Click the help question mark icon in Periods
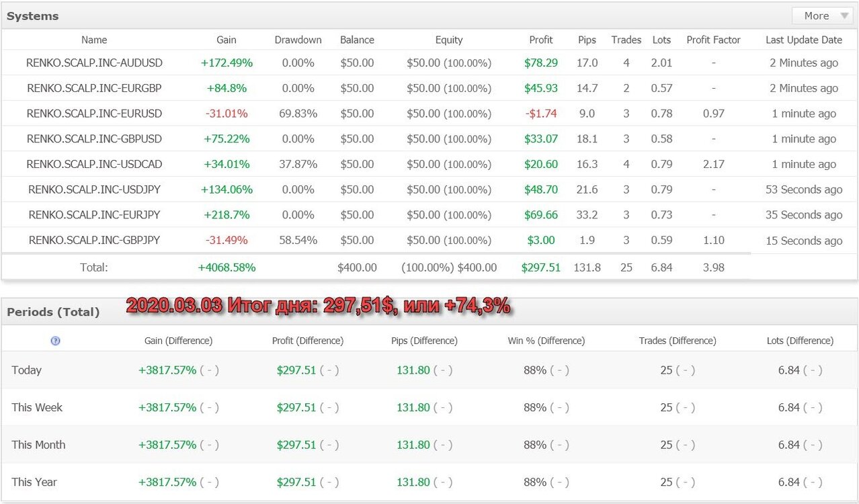Viewport: 859px width, 504px height. (56, 341)
